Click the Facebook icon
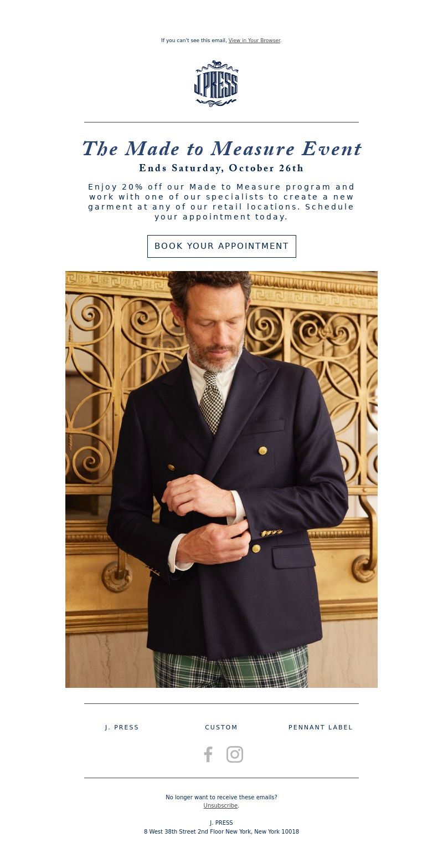Image resolution: width=443 pixels, height=868 pixels. 208,754
